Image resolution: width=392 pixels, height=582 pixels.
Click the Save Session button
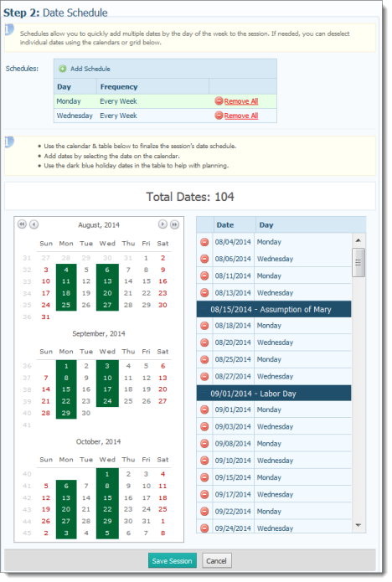(173, 560)
